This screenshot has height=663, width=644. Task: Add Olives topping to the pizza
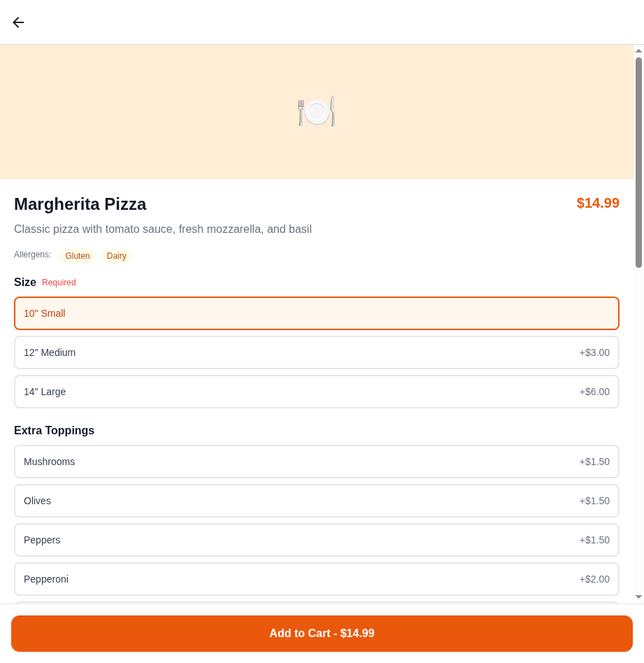(316, 501)
